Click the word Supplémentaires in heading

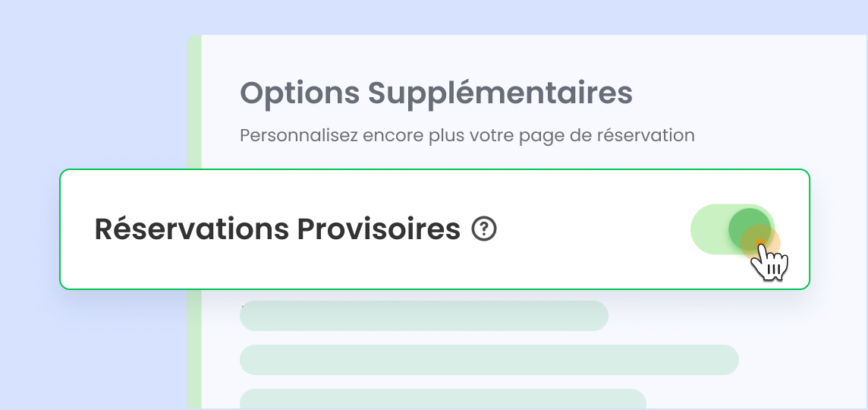point(499,93)
